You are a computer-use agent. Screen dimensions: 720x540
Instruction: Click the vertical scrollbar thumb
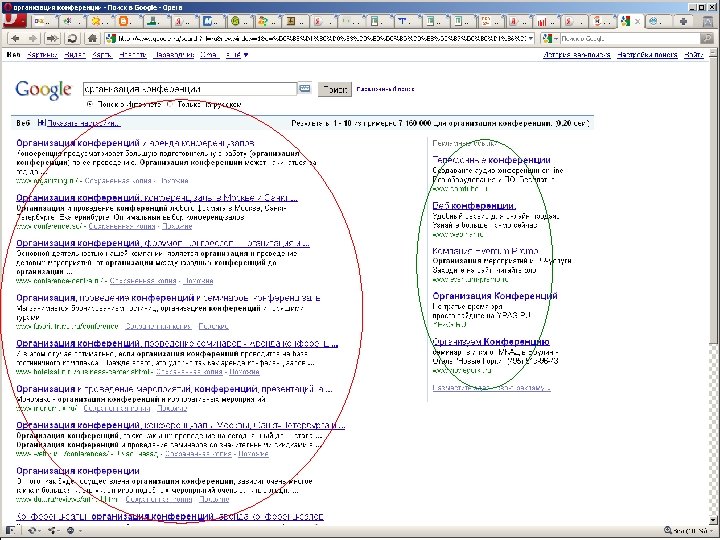tap(712, 201)
